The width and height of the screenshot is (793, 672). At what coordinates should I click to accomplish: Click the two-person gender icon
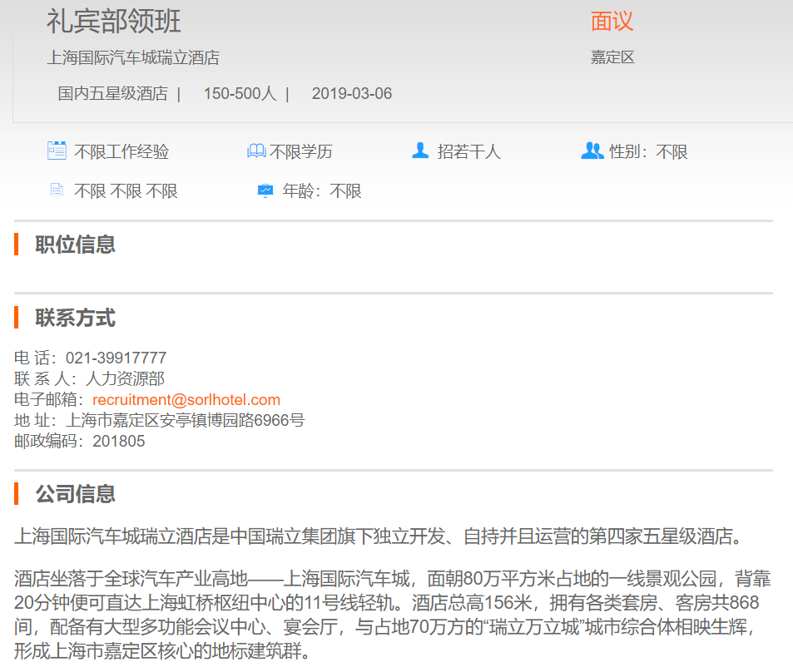click(592, 151)
